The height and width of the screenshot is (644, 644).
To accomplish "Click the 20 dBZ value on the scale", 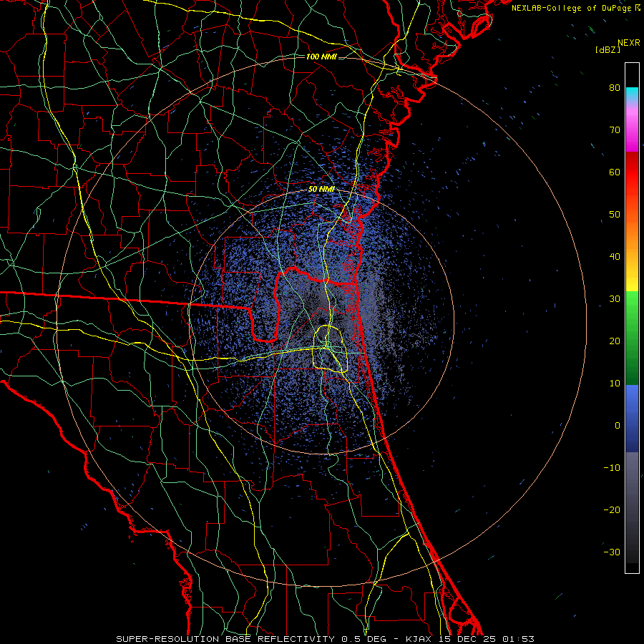I will tap(615, 341).
